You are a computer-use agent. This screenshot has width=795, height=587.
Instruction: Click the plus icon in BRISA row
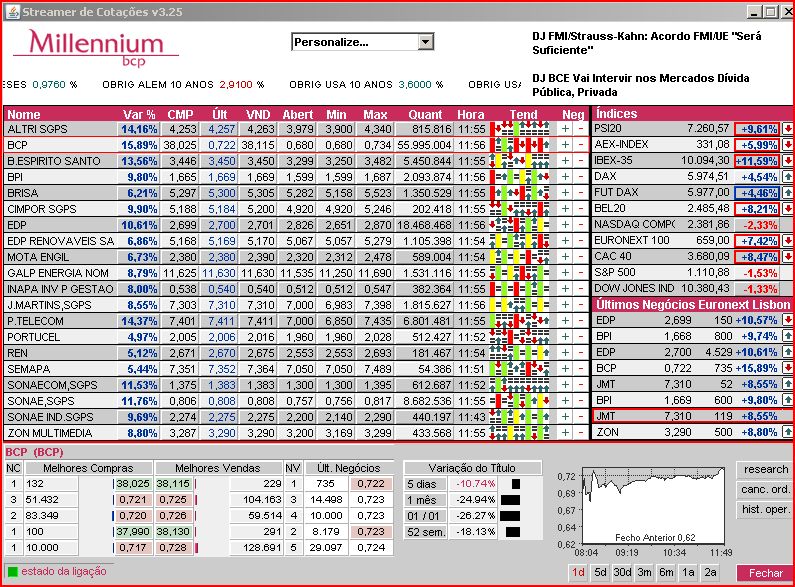tap(565, 193)
